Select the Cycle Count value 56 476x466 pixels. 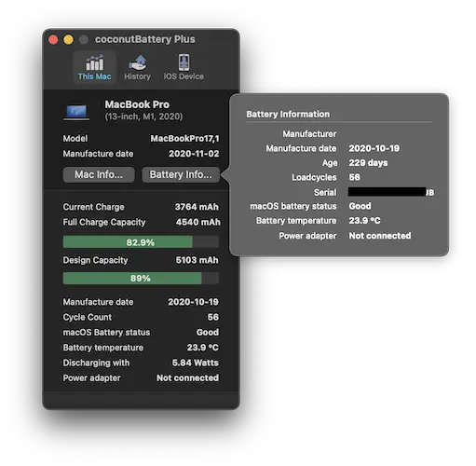click(213, 317)
